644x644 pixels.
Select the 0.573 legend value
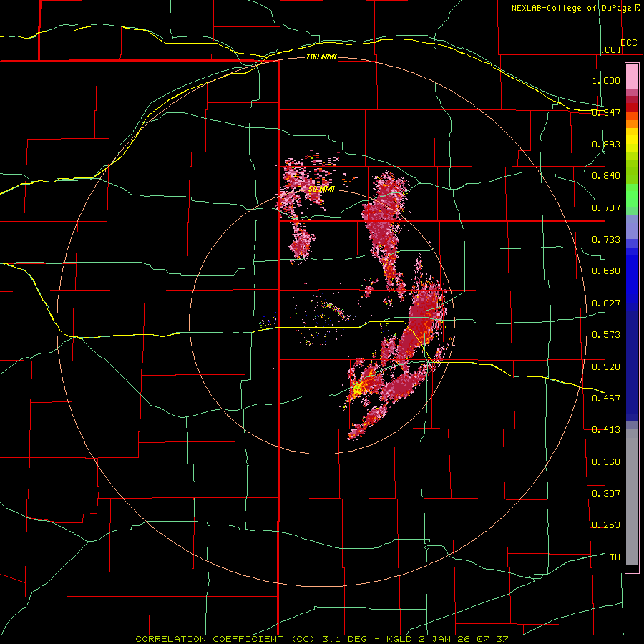606,335
